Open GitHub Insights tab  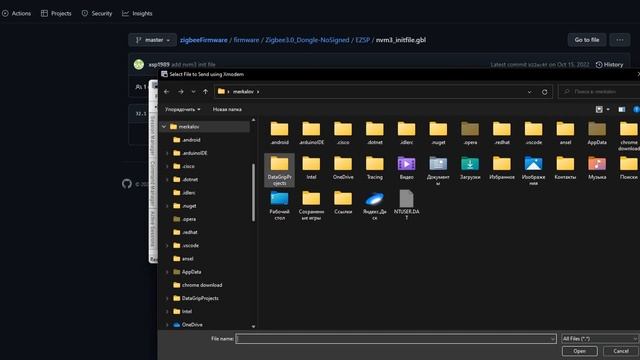pyautogui.click(x=137, y=13)
